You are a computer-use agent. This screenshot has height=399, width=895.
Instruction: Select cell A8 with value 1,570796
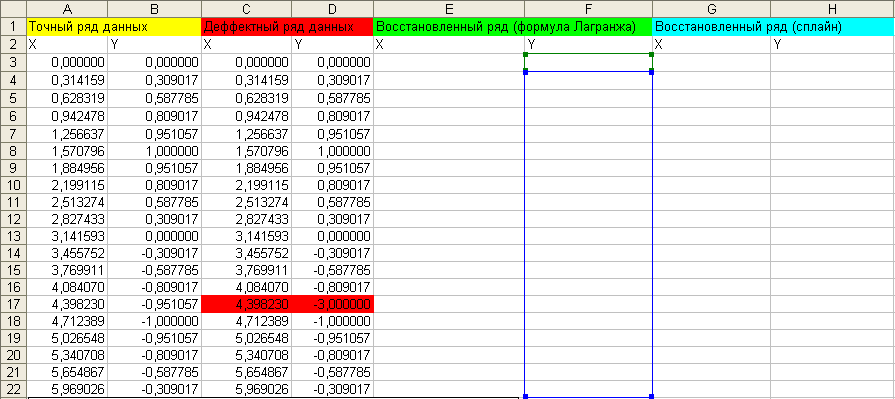[67, 152]
